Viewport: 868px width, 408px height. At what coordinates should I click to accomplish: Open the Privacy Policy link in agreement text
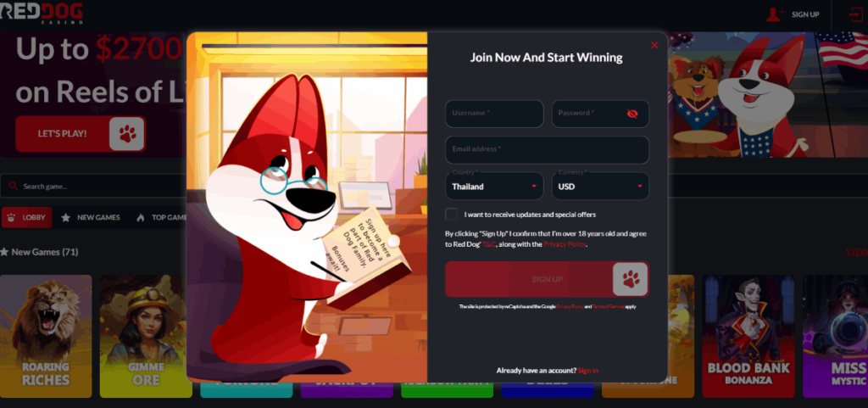point(565,244)
